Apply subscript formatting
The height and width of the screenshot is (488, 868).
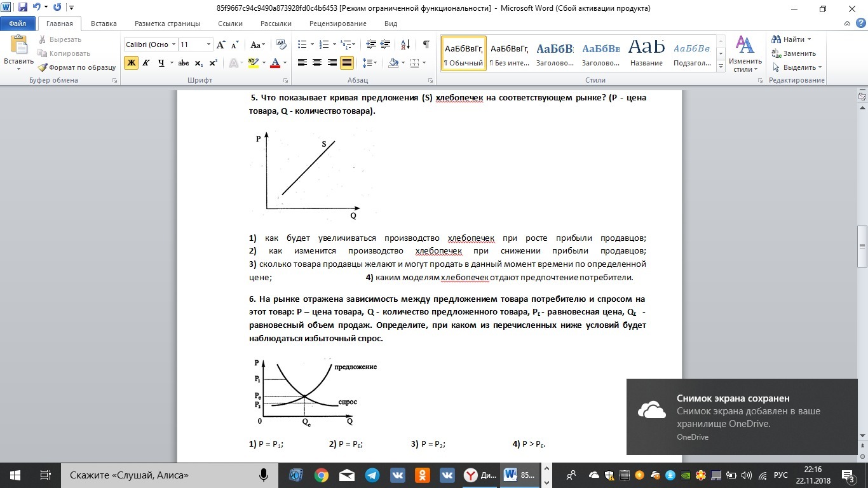tap(199, 63)
